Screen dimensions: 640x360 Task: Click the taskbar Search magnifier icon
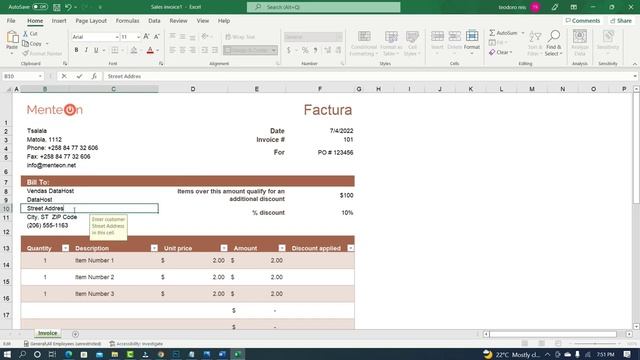click(22, 354)
